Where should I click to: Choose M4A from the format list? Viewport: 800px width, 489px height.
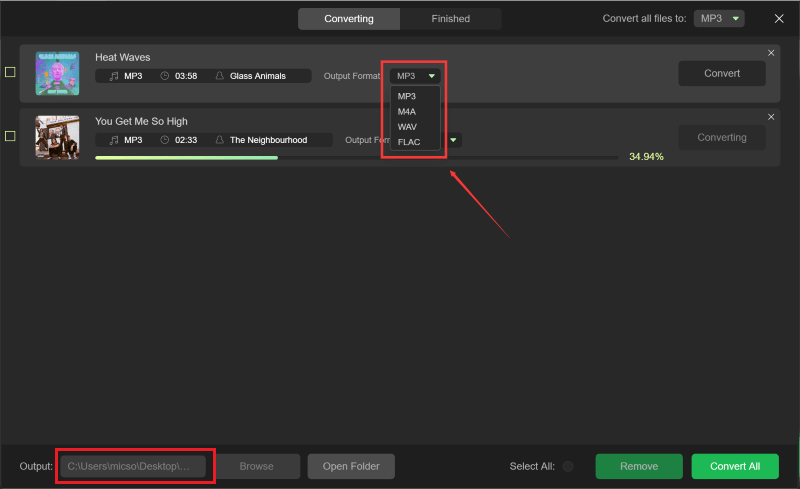(407, 111)
